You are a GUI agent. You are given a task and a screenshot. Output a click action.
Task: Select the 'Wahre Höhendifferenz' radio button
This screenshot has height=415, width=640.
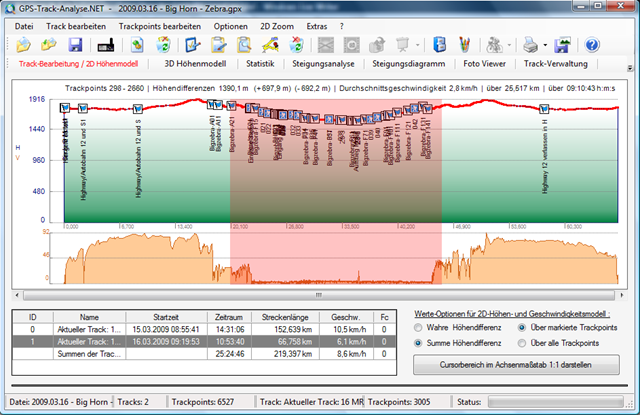pos(419,327)
